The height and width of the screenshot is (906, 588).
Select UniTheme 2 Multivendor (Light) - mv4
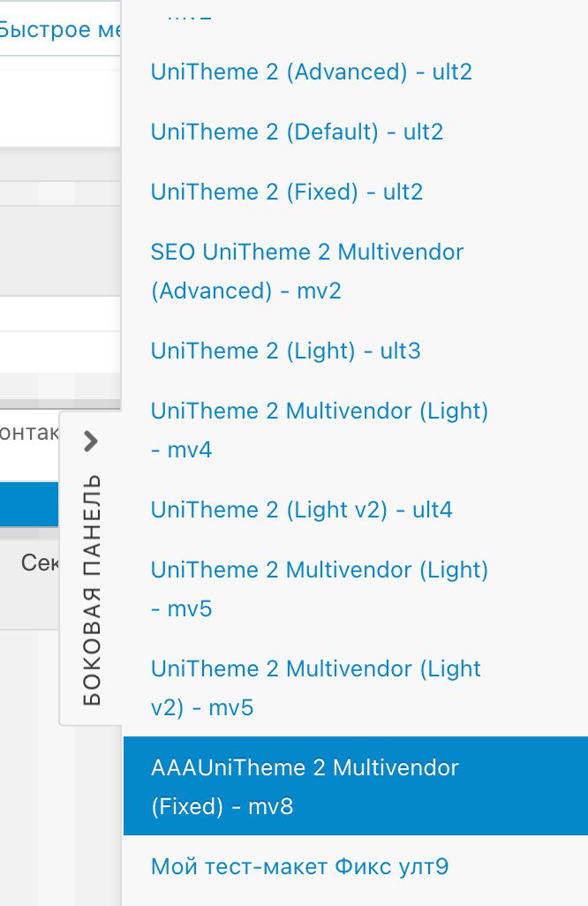coord(320,430)
